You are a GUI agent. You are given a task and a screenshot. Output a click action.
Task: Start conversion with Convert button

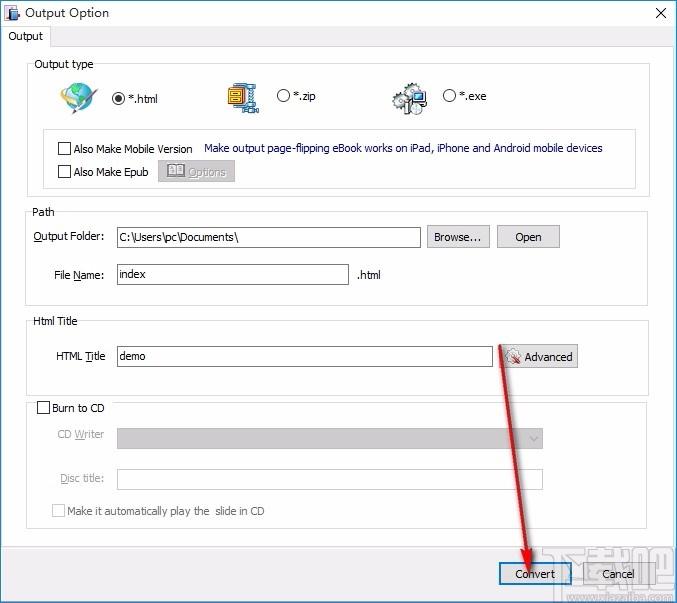click(x=535, y=574)
